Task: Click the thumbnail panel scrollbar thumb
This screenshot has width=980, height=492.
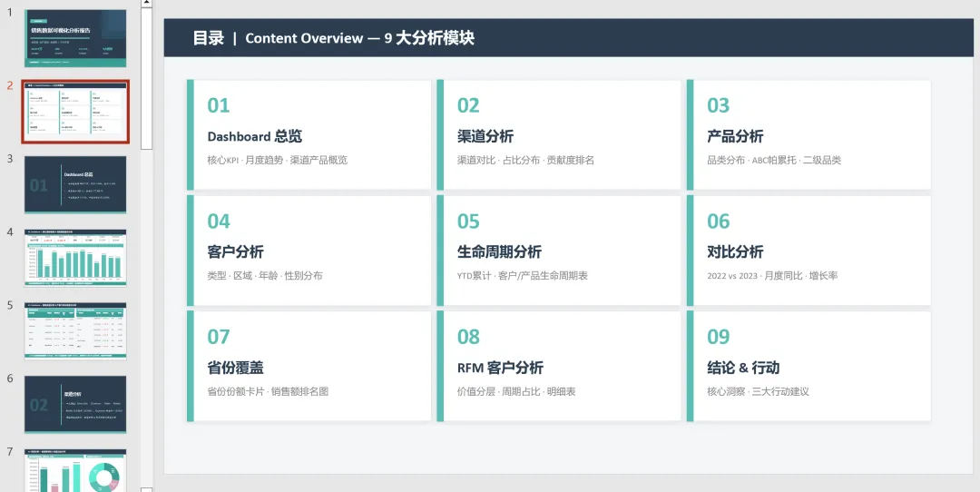Action: point(146,78)
